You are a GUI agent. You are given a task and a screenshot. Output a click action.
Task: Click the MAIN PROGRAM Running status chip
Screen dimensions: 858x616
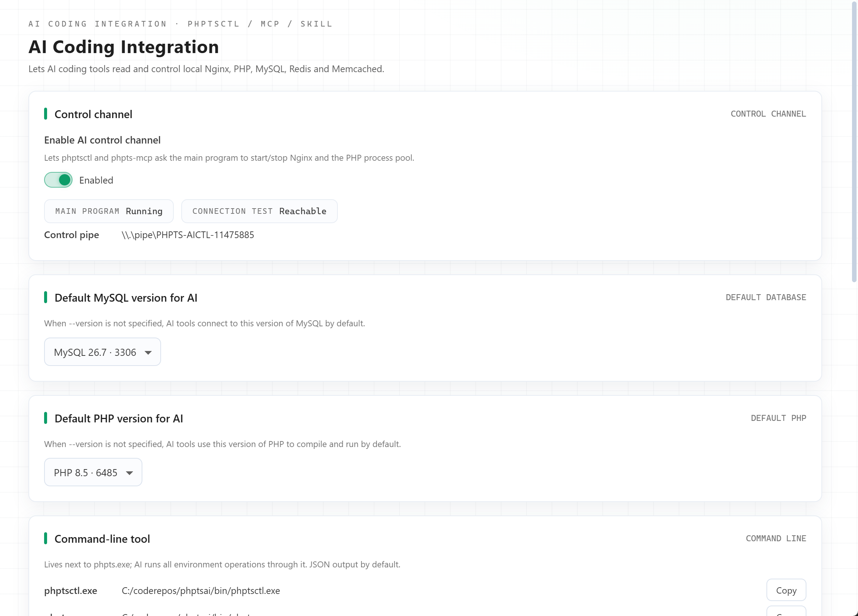tap(109, 211)
